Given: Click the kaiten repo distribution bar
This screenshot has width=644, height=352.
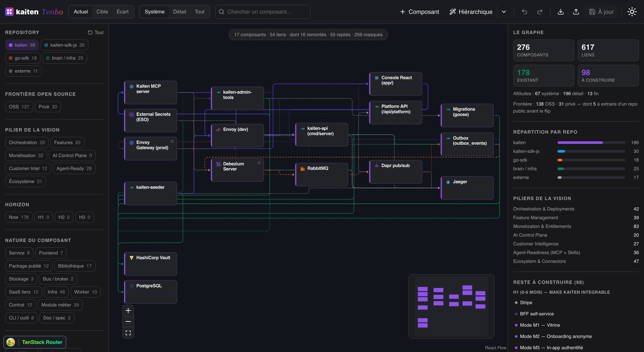Looking at the screenshot, I should 591,143.
